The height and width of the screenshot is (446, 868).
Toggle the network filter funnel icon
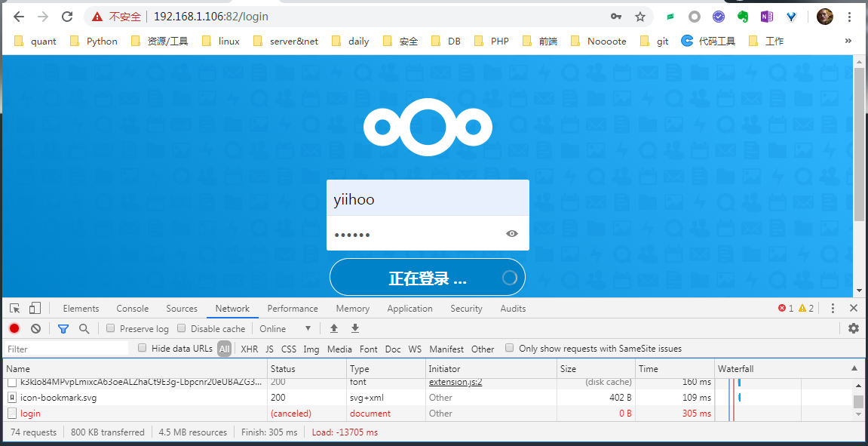[x=63, y=328]
